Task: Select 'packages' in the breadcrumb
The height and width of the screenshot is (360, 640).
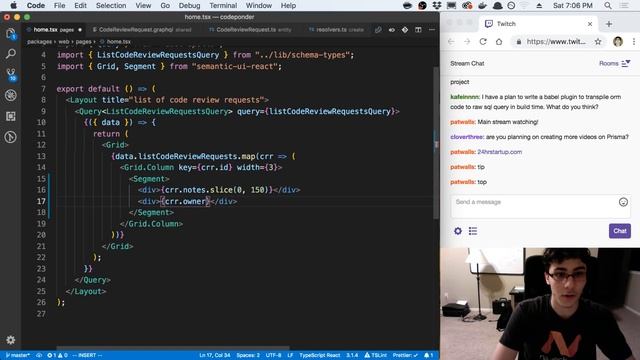Action: click(40, 42)
